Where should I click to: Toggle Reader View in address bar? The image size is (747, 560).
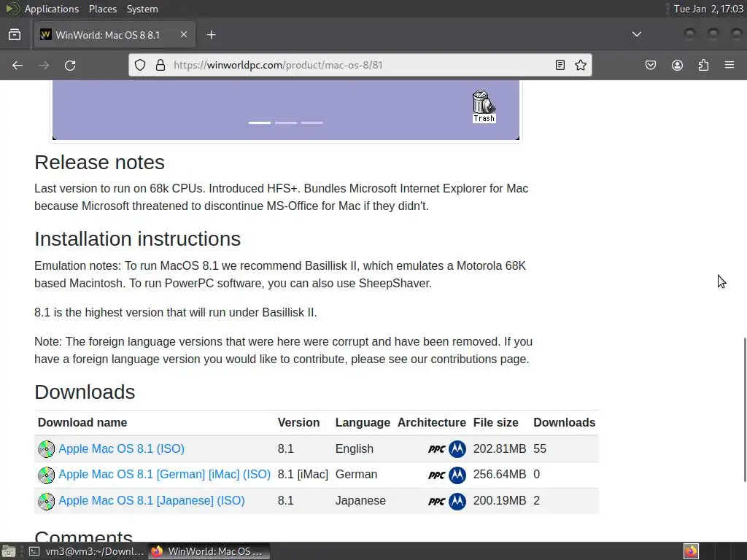tap(560, 65)
